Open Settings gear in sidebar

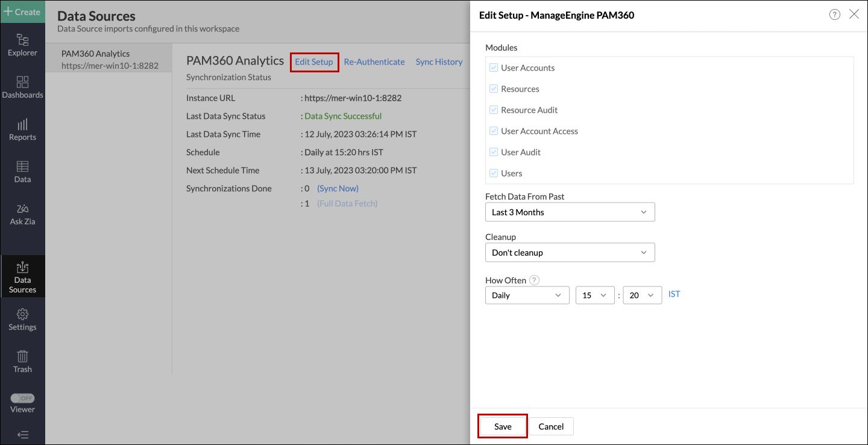coord(22,320)
